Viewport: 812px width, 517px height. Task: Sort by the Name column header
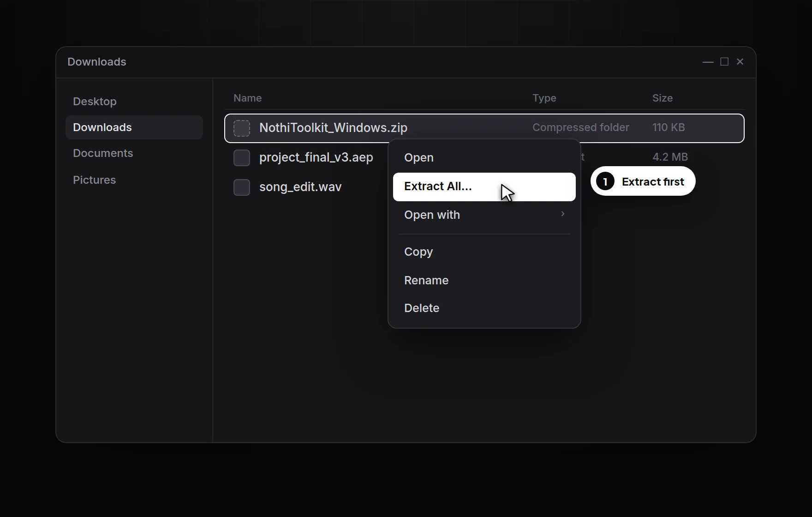pos(247,98)
